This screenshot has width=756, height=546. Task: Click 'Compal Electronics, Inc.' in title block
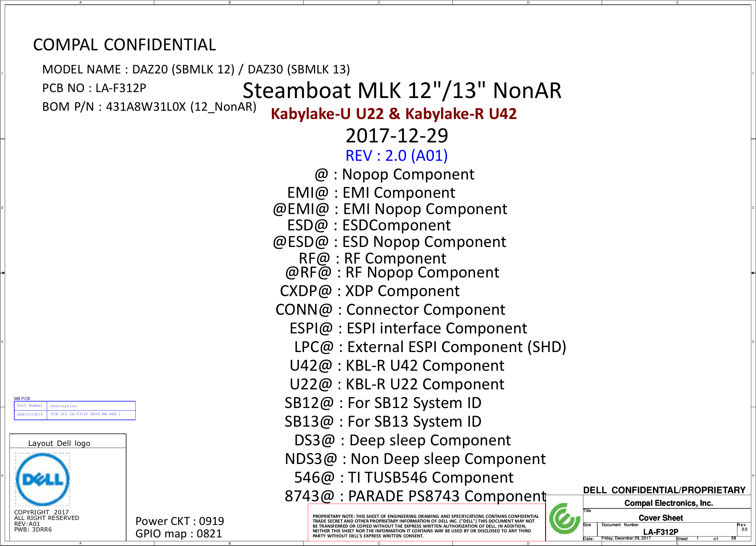pyautogui.click(x=669, y=503)
